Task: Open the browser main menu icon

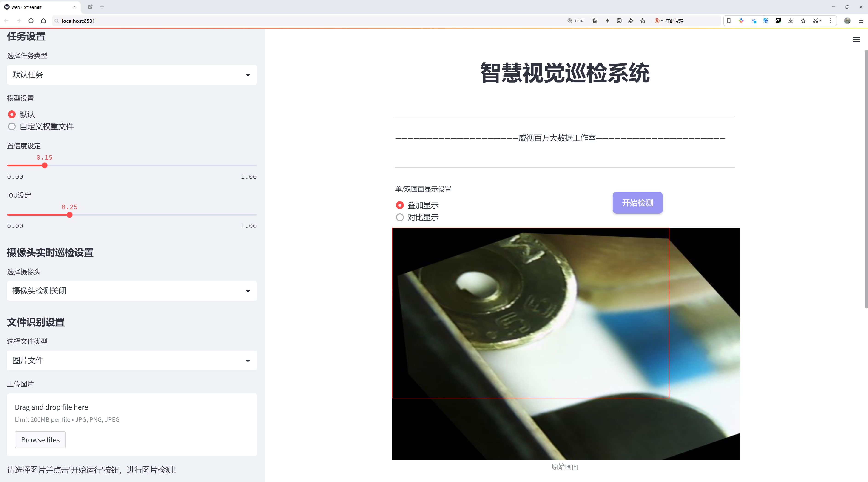Action: click(x=861, y=21)
